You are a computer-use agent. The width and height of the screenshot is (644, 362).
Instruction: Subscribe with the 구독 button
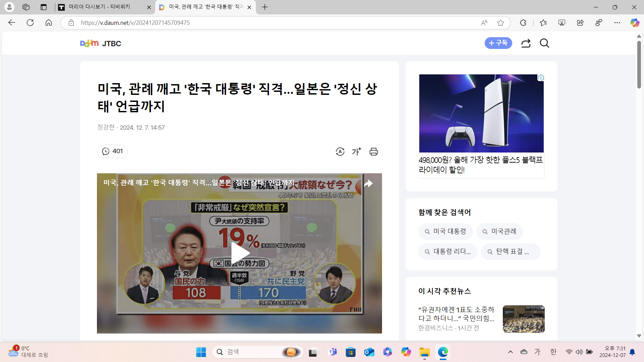pos(498,43)
